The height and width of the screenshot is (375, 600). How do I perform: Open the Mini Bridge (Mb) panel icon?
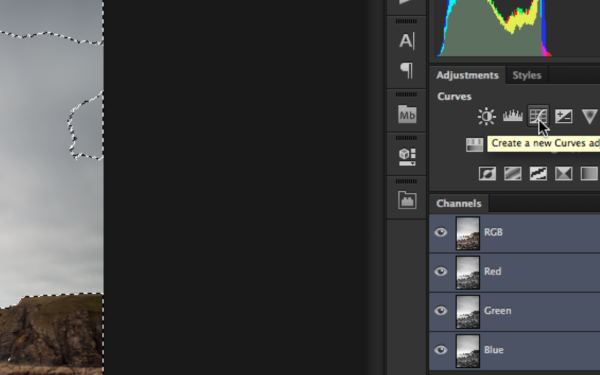pos(407,114)
